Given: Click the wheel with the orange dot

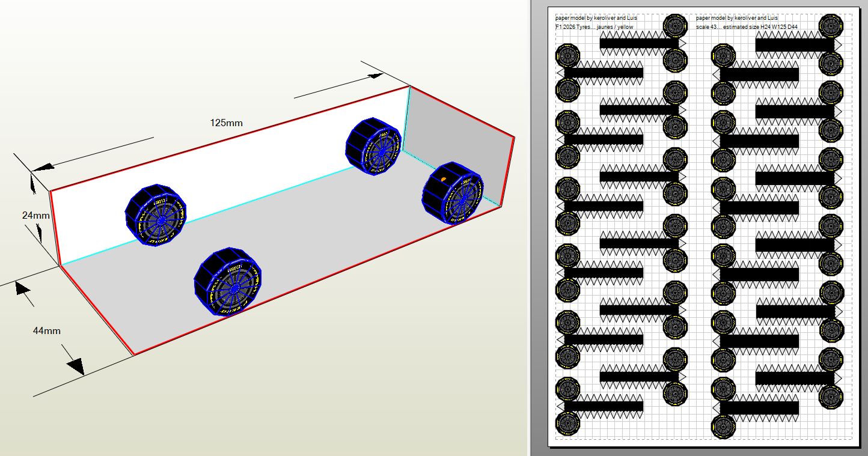Looking at the screenshot, I should (452, 193).
